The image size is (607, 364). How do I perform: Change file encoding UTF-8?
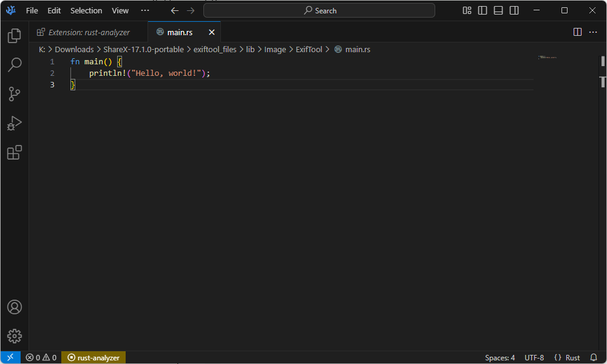pos(534,358)
